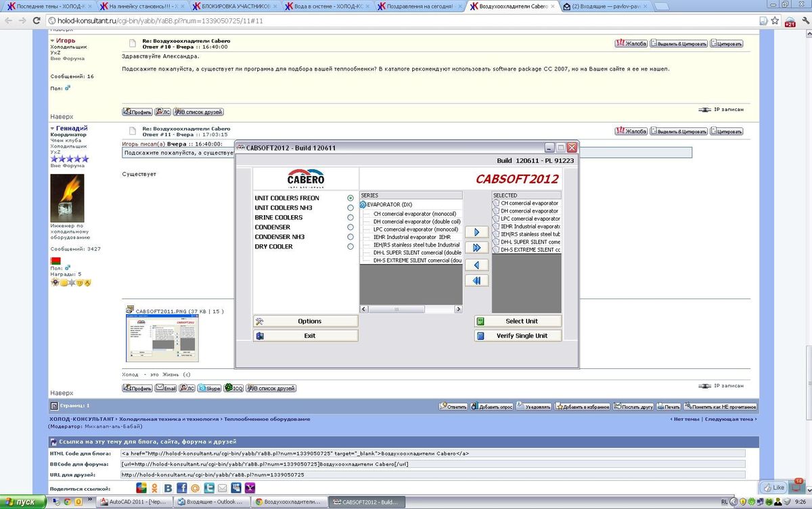812x509 pixels.
Task: Click the Select Unit button
Action: tap(519, 322)
